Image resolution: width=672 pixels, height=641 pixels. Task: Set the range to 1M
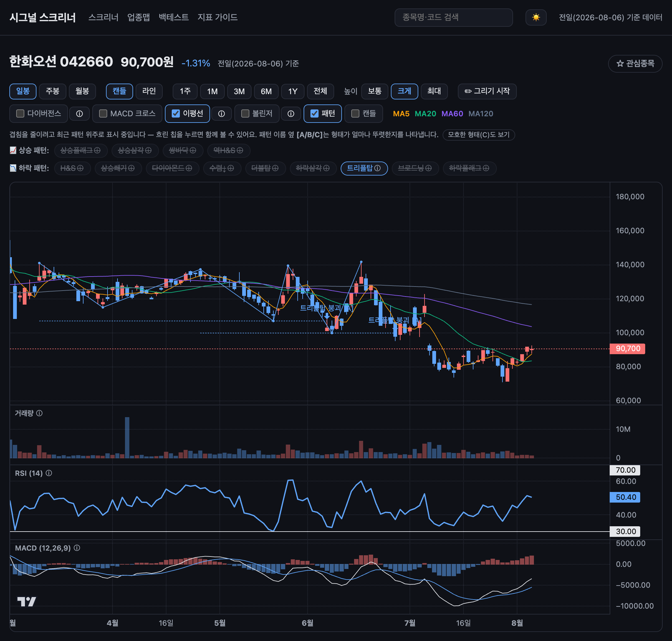(213, 91)
